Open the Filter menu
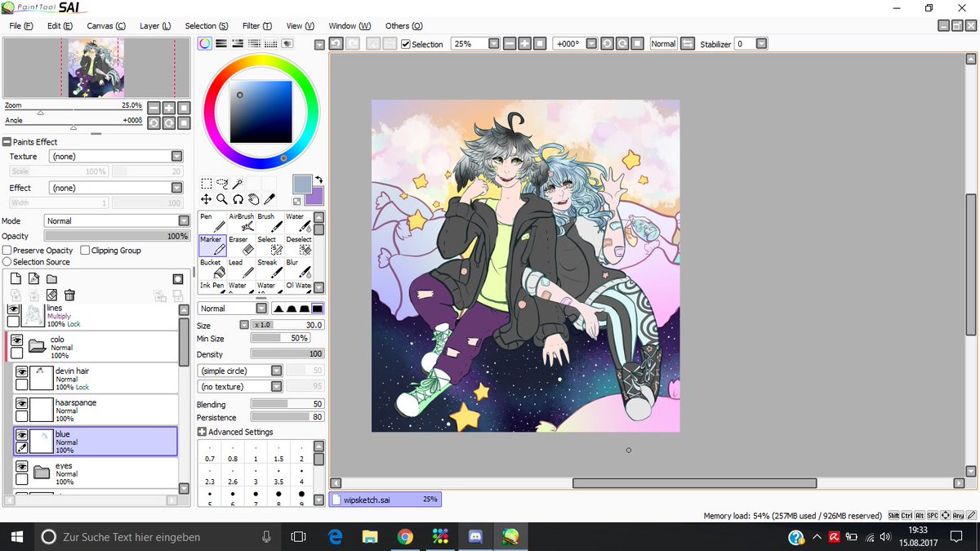Image resolution: width=980 pixels, height=551 pixels. 256,26
